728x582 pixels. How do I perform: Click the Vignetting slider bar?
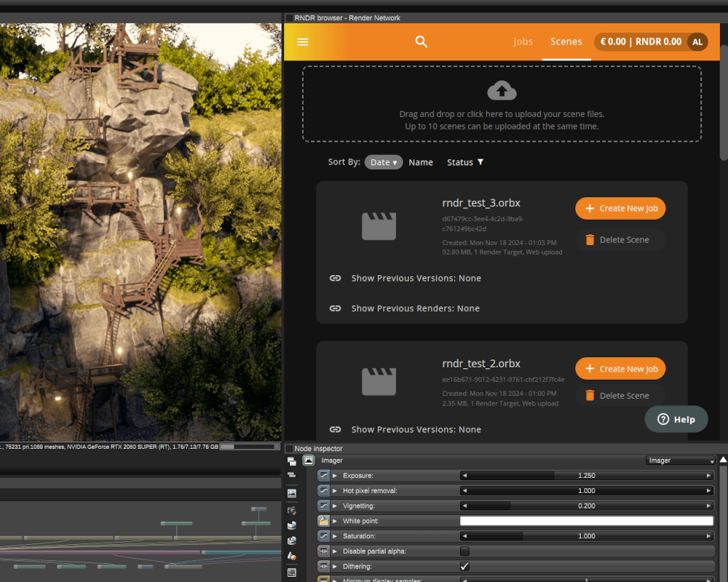click(x=586, y=506)
